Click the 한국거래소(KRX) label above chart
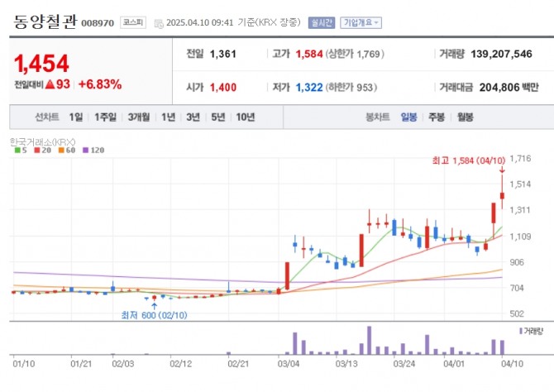The image size is (554, 392). tap(42, 142)
